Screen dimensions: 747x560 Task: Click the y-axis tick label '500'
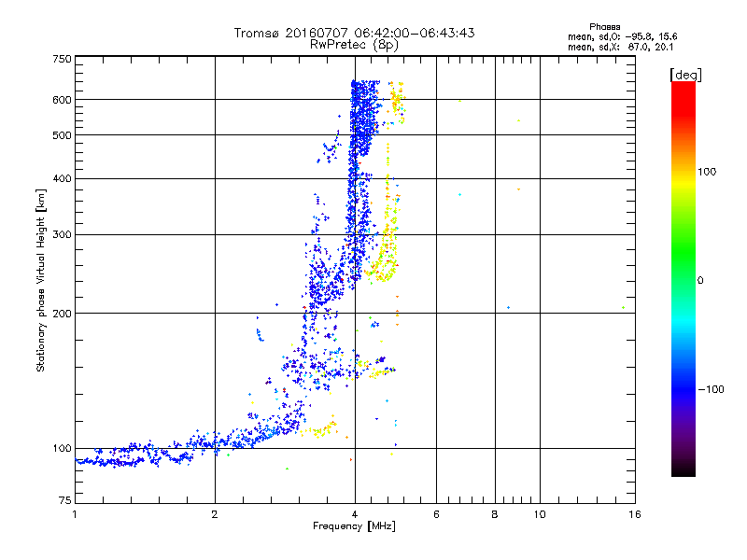pos(62,135)
